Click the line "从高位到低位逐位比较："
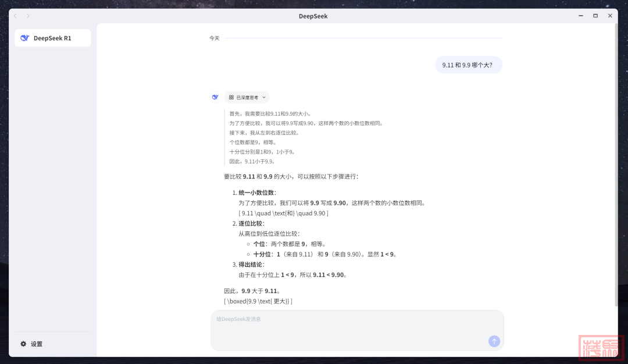Viewport: 628px width, 364px height. pos(269,234)
